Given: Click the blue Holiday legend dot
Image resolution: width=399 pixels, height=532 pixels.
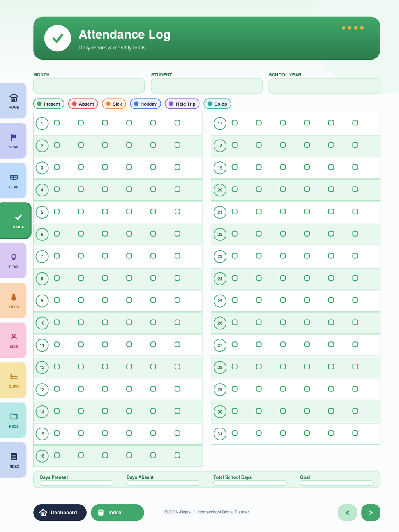Looking at the screenshot, I should 136,104.
